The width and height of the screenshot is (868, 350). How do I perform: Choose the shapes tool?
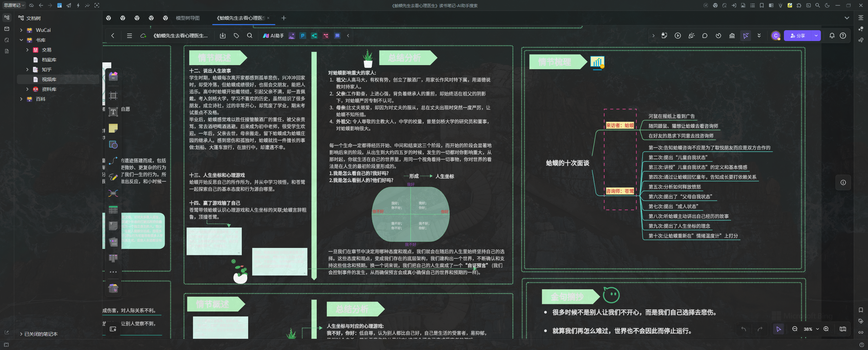[x=113, y=145]
